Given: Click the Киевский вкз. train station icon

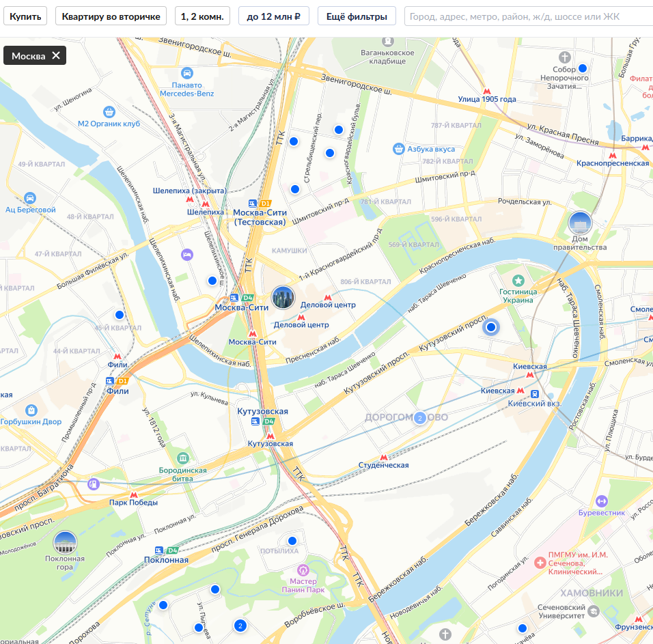Looking at the screenshot, I should (x=535, y=394).
